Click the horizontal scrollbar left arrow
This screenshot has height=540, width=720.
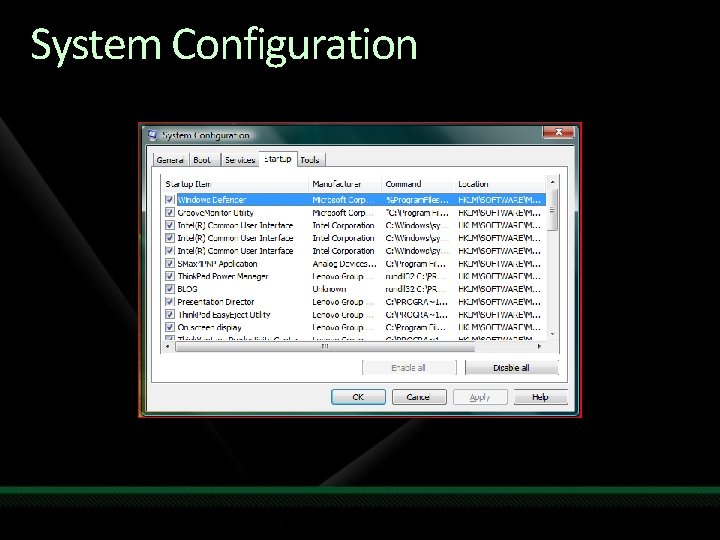point(168,347)
